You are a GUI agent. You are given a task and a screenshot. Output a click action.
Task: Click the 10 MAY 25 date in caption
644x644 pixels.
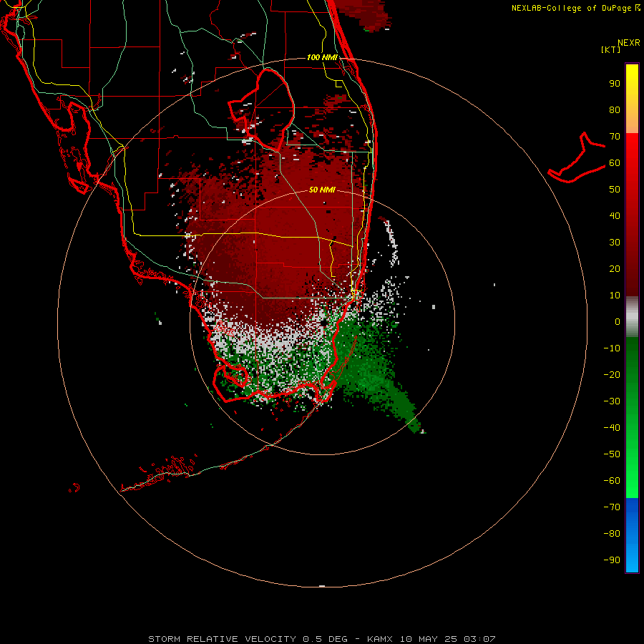tap(428, 639)
